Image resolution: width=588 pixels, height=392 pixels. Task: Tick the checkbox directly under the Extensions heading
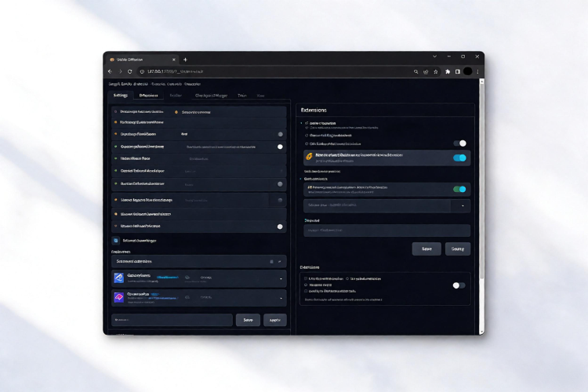[x=307, y=123]
